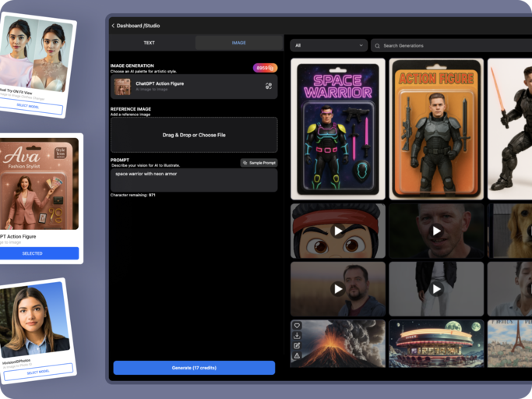Click the edit icon on volcano image
532x399 pixels.
[297, 346]
